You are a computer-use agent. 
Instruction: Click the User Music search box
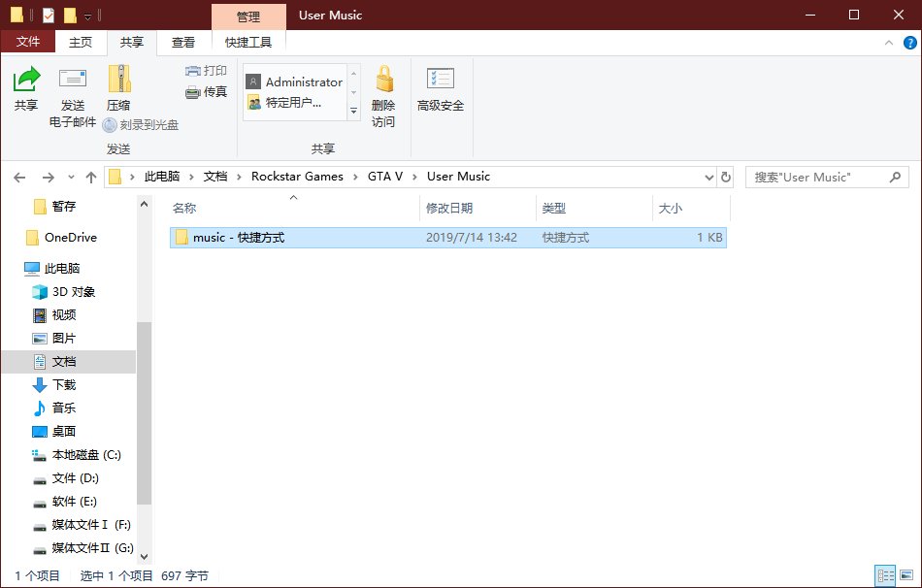coord(815,177)
